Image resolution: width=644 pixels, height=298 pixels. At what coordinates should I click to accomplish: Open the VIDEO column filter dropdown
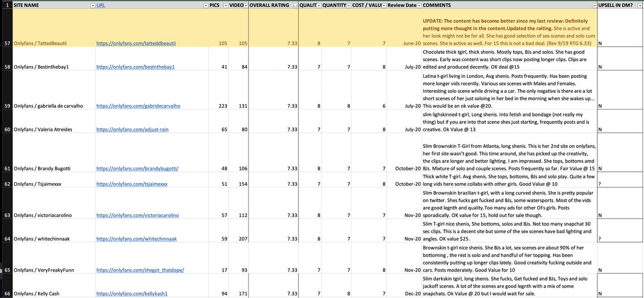point(245,5)
